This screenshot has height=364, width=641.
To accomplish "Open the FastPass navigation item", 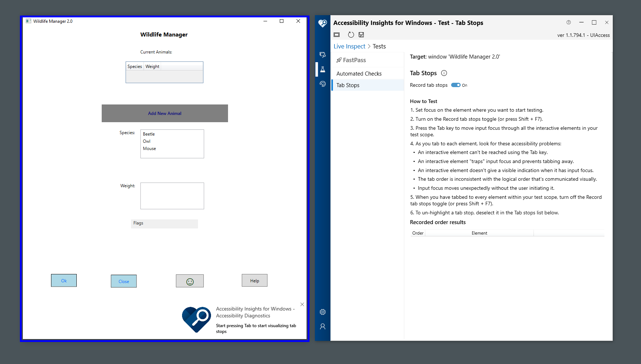I will tap(368, 60).
